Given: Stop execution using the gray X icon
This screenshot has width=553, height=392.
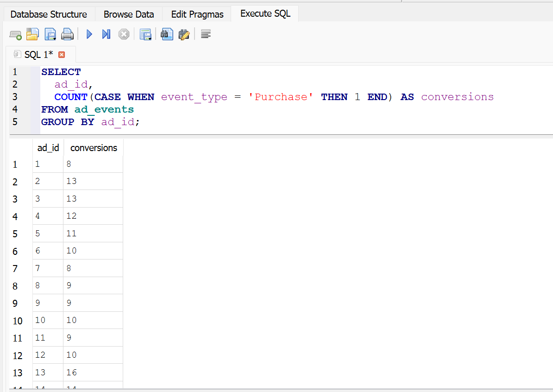Looking at the screenshot, I should tap(124, 34).
